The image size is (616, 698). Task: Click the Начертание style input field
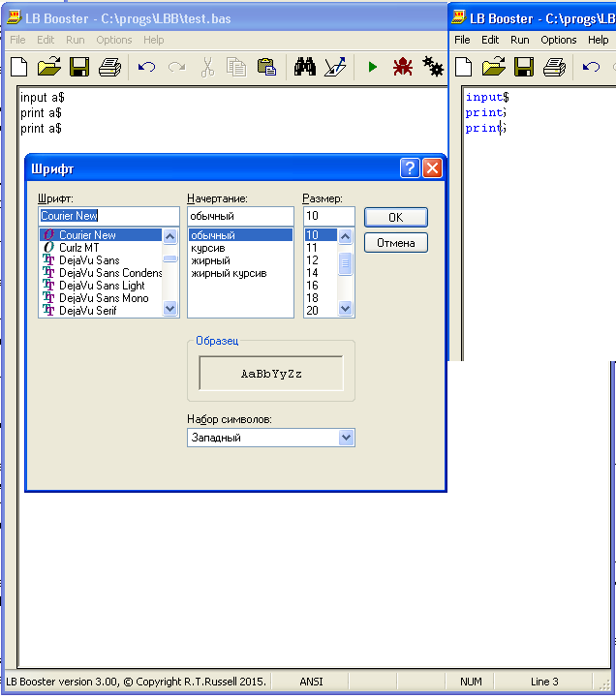[x=240, y=216]
